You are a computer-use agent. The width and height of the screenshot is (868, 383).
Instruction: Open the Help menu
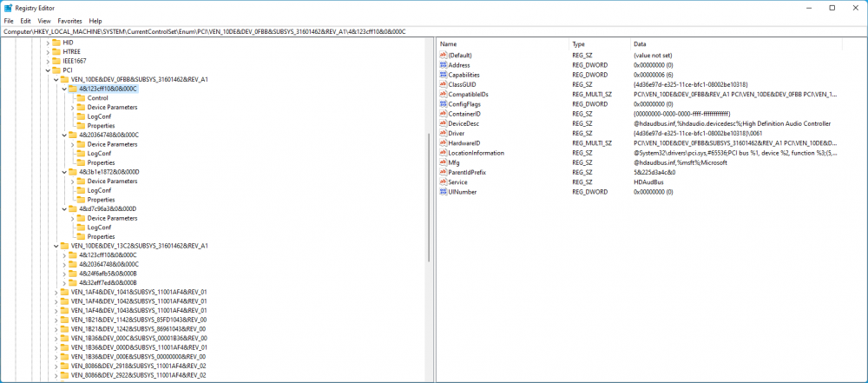coord(95,21)
